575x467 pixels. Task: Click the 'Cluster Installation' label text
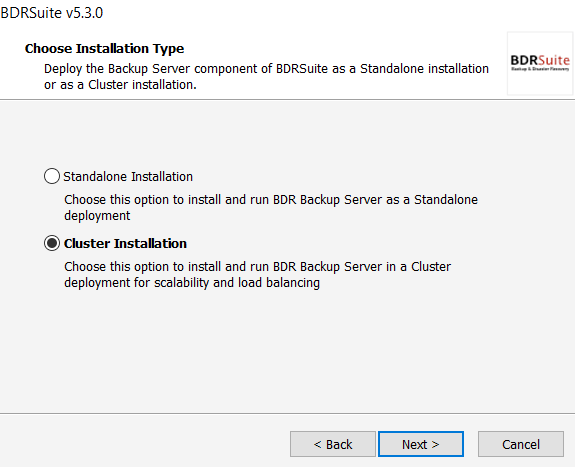click(125, 244)
